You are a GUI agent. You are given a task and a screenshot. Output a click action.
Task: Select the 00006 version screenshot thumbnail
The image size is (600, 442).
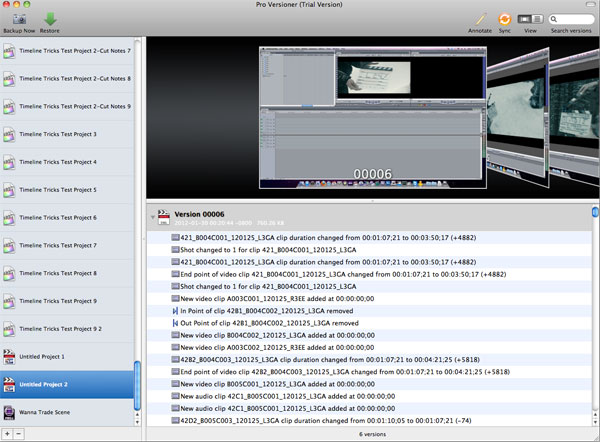(x=373, y=117)
